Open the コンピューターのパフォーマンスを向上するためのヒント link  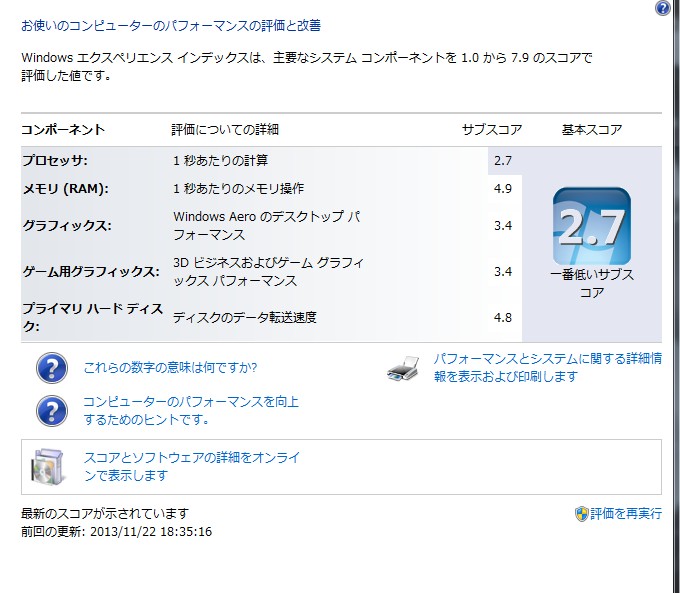(x=191, y=410)
